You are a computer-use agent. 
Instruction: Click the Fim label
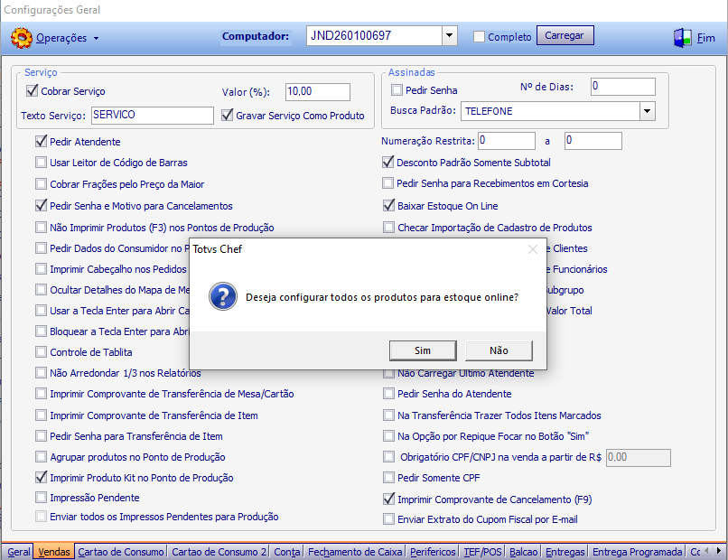706,38
